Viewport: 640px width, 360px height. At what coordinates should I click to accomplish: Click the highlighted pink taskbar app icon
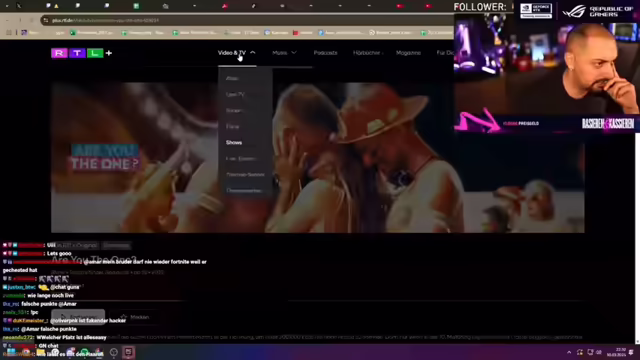point(129,352)
